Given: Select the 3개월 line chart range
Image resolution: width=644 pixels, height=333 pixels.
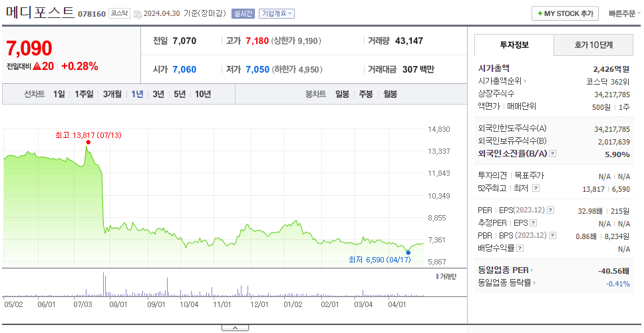Looking at the screenshot, I should (x=112, y=94).
